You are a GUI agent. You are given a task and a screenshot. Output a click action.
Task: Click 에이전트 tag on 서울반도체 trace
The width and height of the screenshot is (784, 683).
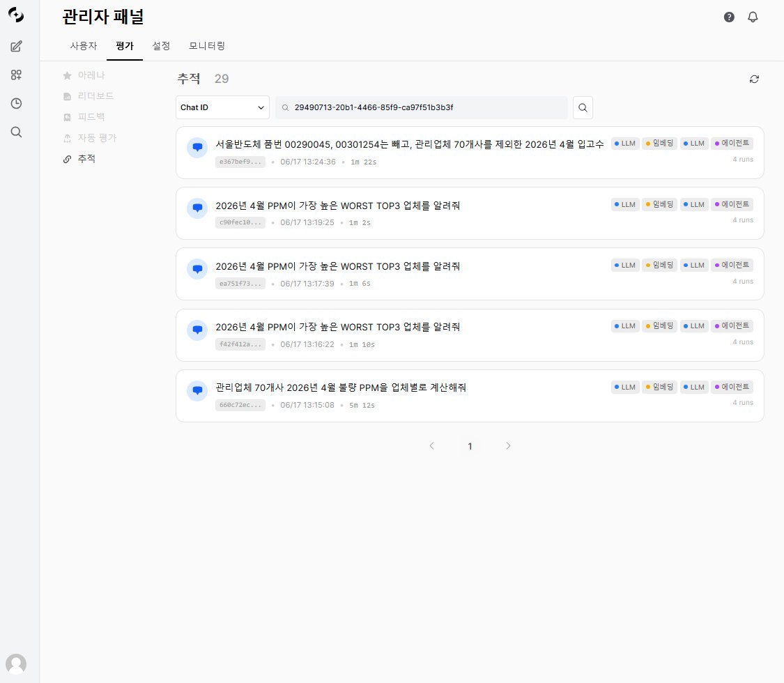732,144
